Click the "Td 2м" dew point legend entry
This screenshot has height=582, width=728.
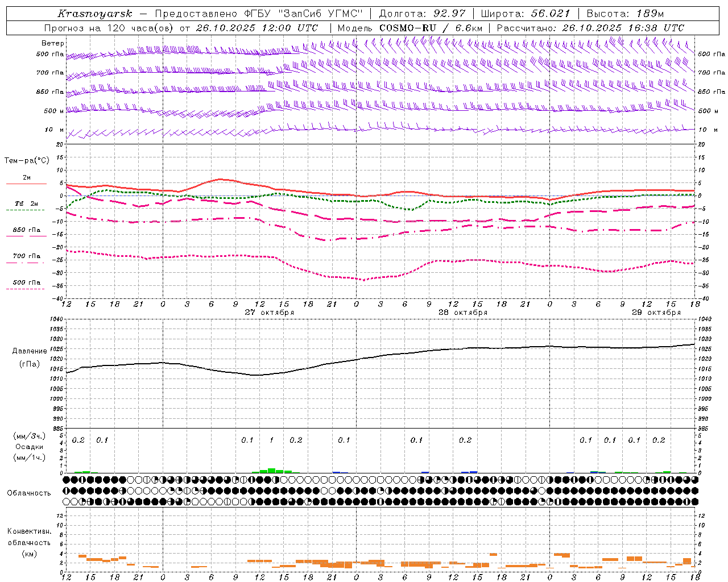[27, 203]
